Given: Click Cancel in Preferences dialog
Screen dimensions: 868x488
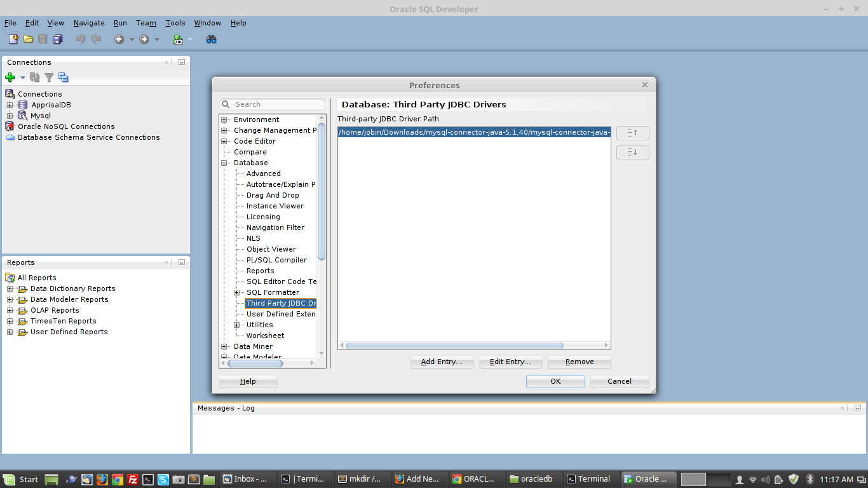Looking at the screenshot, I should point(620,381).
